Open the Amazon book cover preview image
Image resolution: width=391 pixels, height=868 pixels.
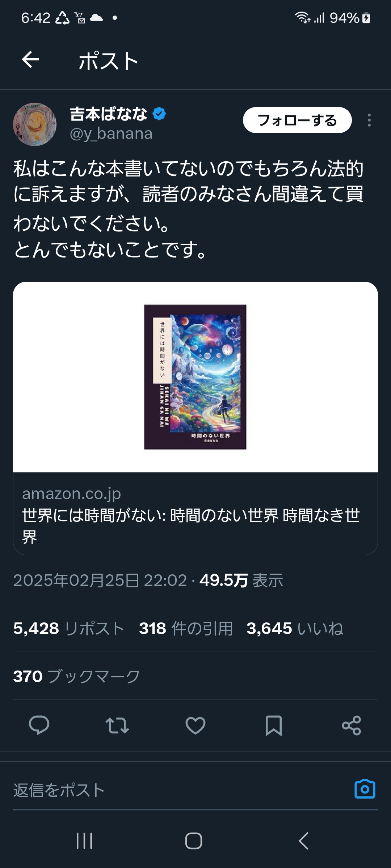click(195, 377)
